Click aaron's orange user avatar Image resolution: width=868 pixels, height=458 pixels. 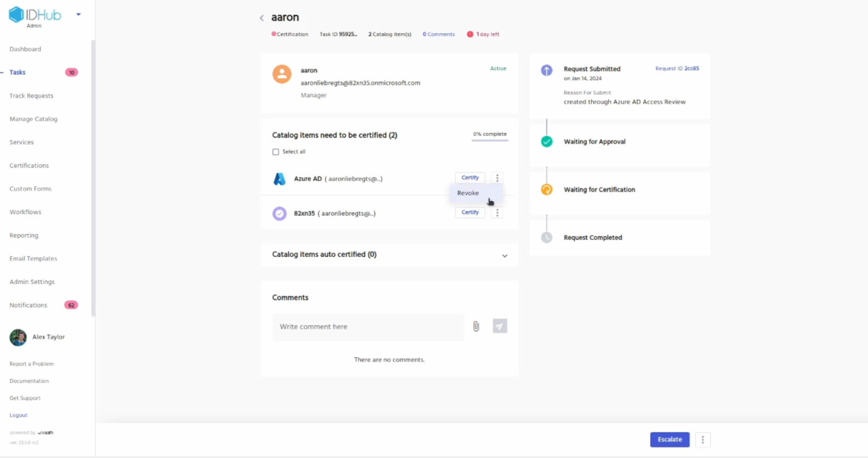point(282,74)
